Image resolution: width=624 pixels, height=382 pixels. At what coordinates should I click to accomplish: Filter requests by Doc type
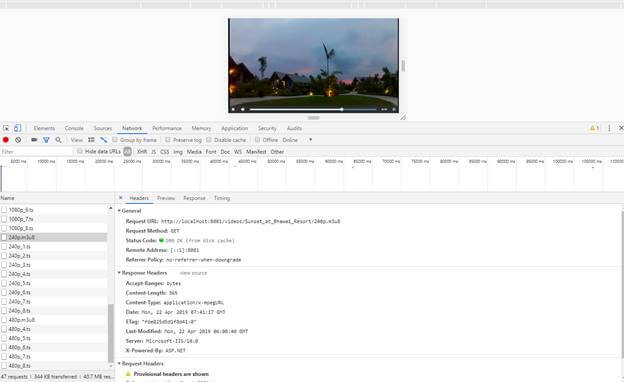pos(225,152)
